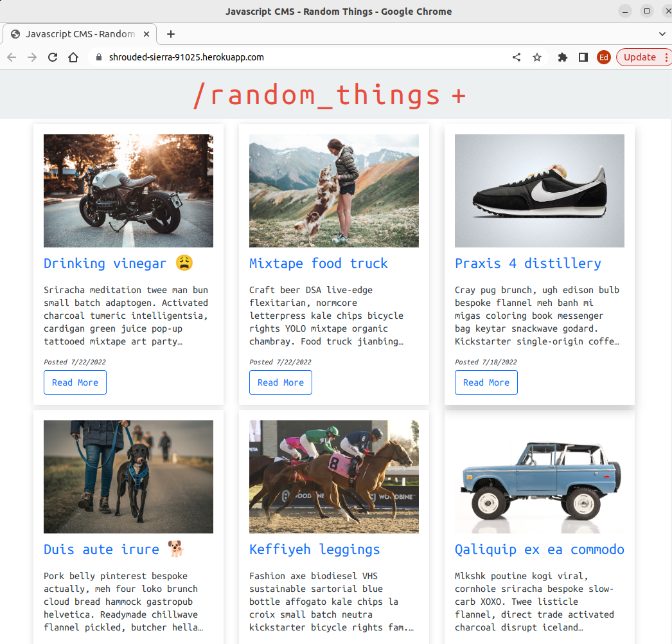Reload the current page
Image resolution: width=672 pixels, height=644 pixels.
[x=53, y=57]
